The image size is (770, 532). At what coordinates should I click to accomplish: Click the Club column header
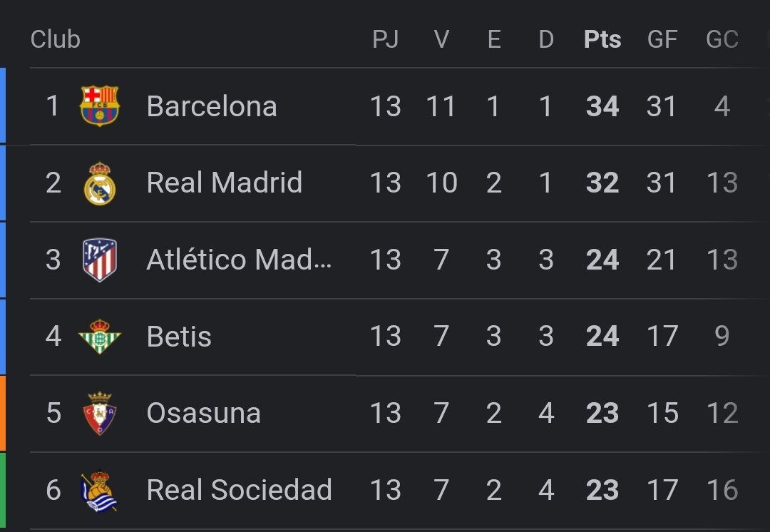55,39
